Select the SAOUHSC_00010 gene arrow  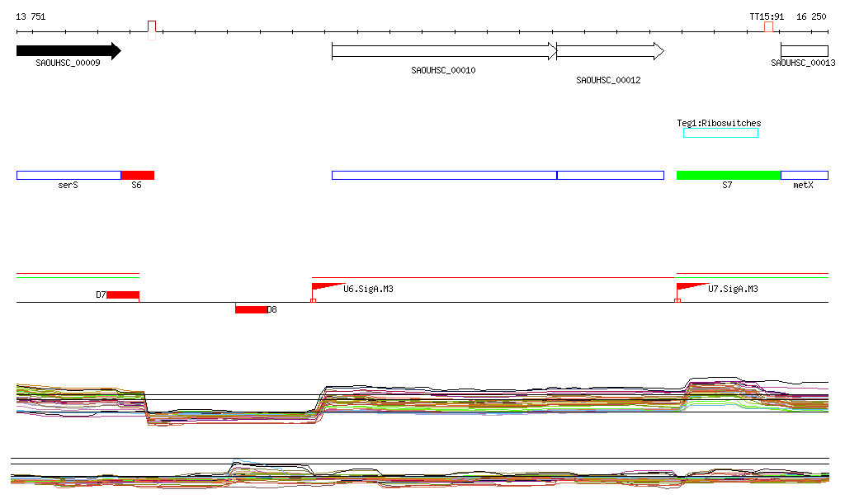click(x=444, y=51)
